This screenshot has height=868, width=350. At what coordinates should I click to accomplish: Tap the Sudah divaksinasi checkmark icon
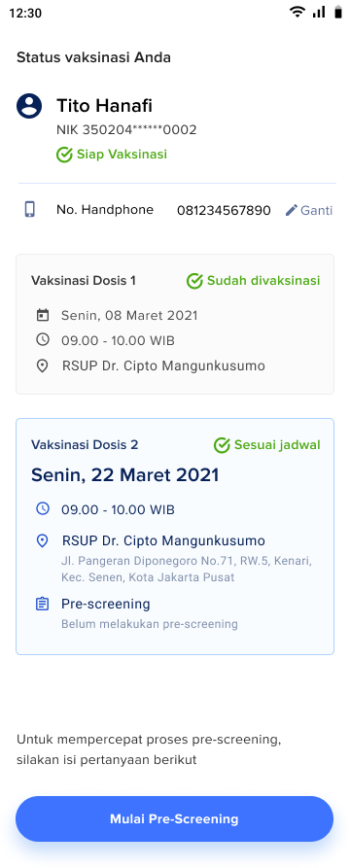click(194, 281)
